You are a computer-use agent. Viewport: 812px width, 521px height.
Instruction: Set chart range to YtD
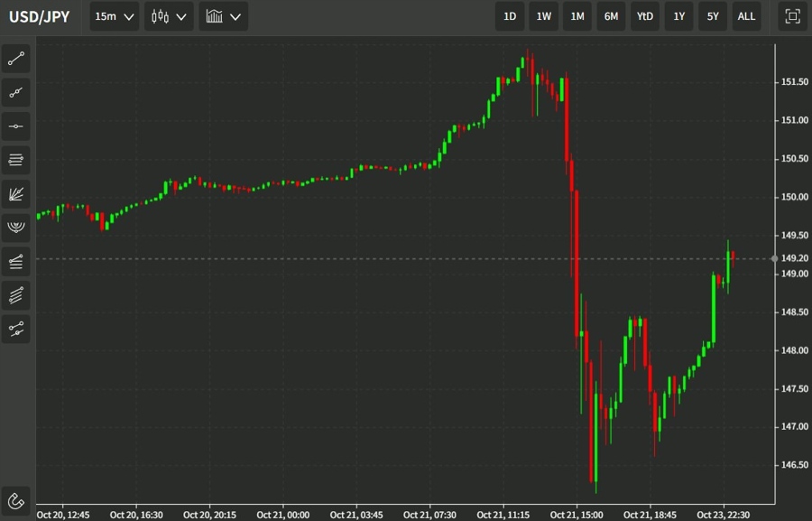(645, 16)
